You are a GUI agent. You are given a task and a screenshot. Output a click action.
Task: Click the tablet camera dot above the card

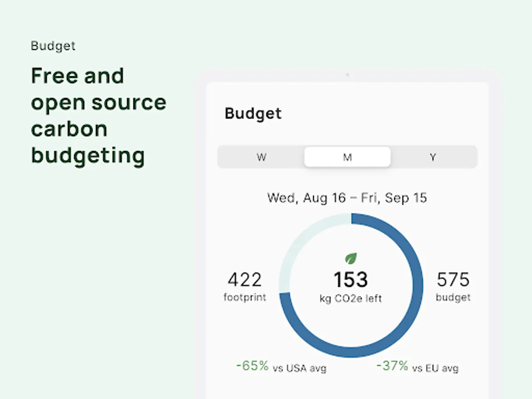[x=348, y=74]
